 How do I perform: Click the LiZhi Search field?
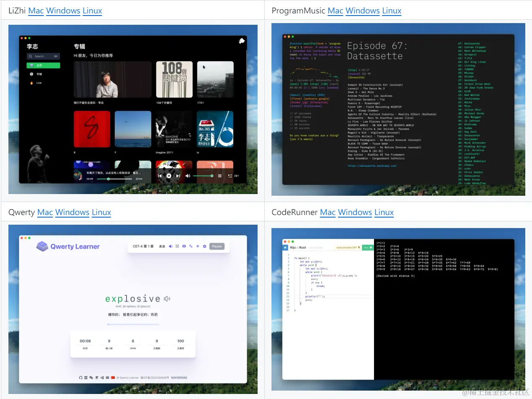point(43,56)
